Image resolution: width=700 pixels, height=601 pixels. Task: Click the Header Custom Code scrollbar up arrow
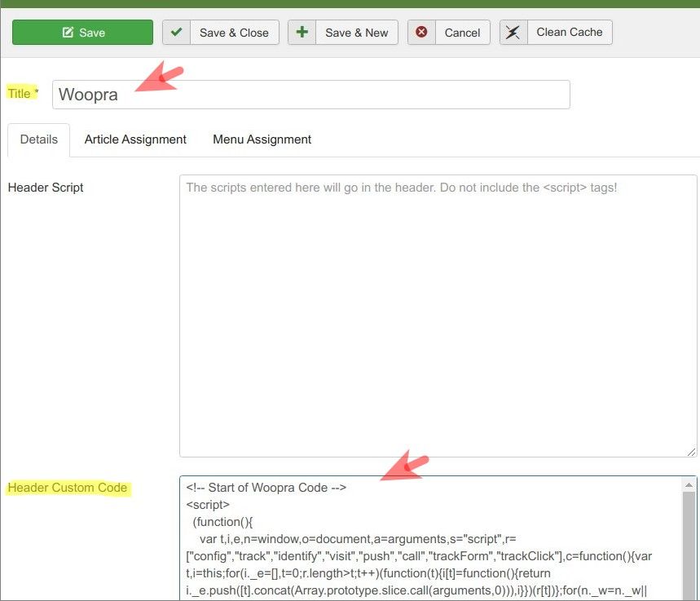pyautogui.click(x=689, y=485)
